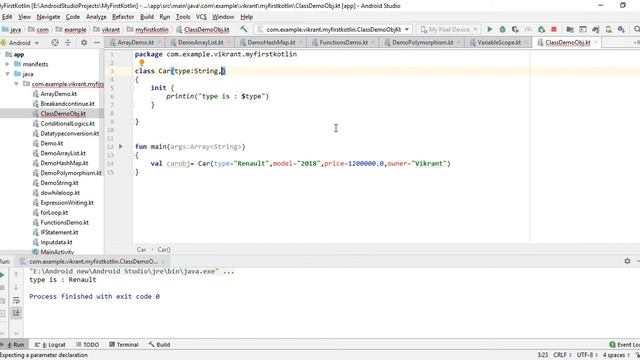Image resolution: width=640 pixels, height=360 pixels.
Task: Click the com.example...ClassDemoO run tab
Action: 93,261
